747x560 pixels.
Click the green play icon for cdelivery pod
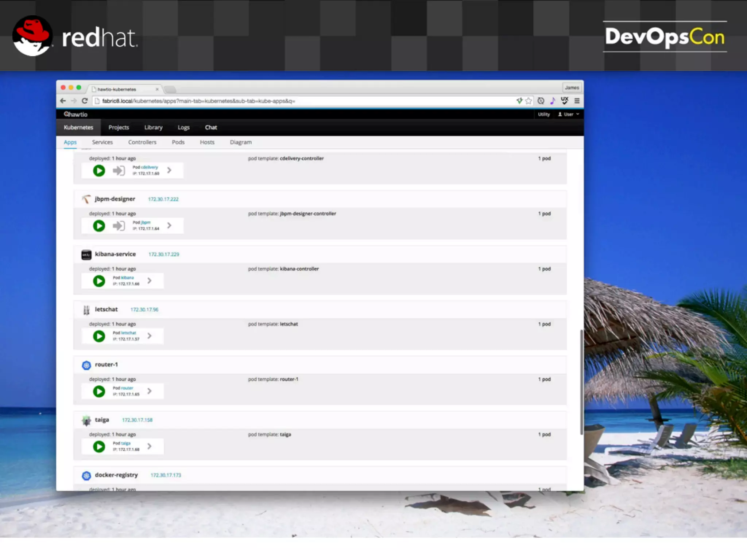[x=99, y=171]
